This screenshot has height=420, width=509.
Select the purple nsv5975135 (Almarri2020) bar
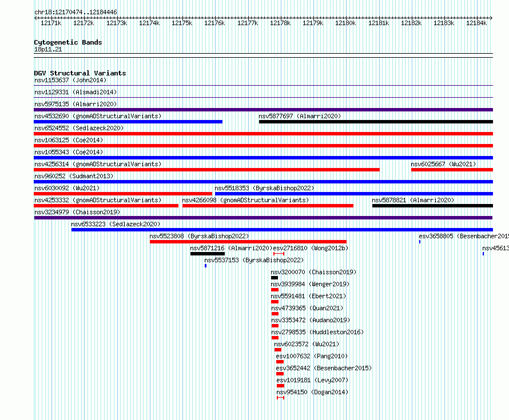263,110
